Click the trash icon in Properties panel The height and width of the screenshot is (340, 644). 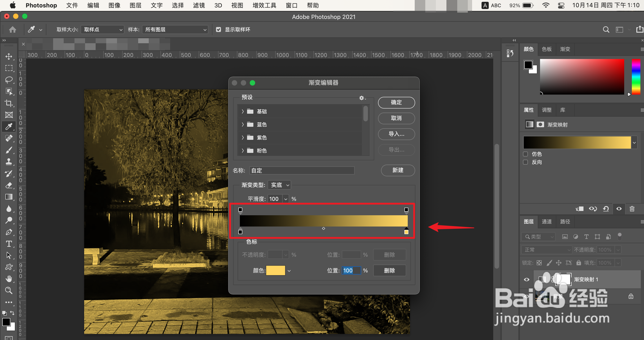[632, 209]
